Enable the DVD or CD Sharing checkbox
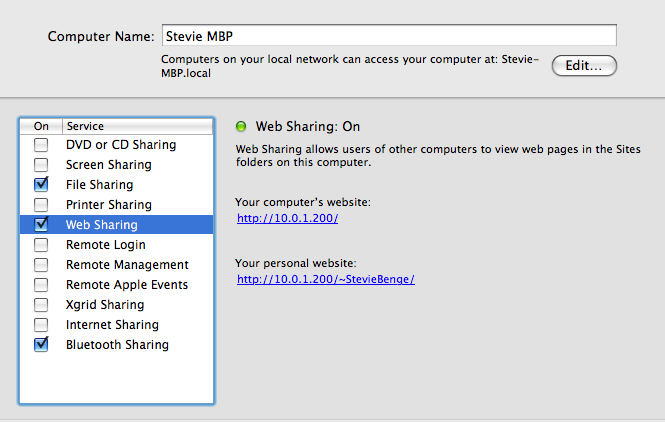 tap(41, 145)
